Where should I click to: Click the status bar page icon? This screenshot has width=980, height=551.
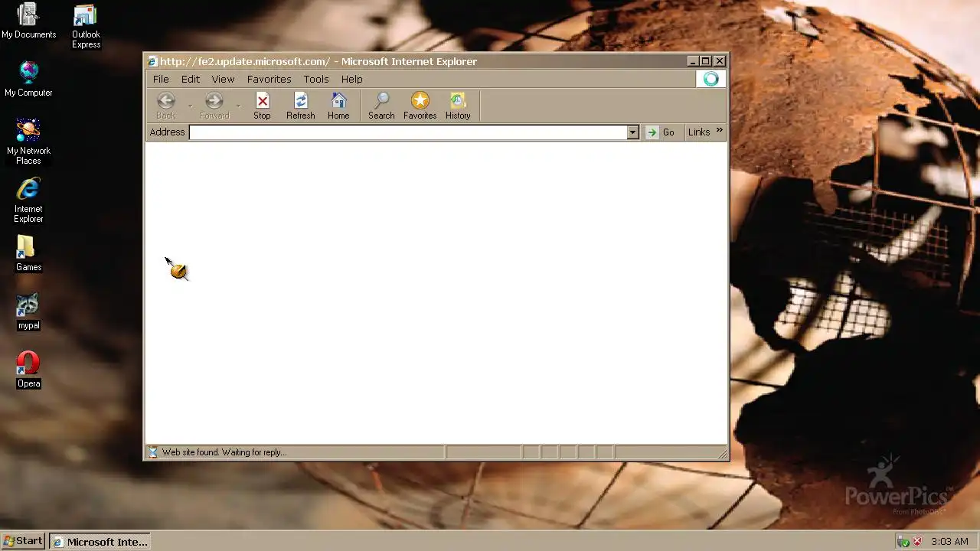(x=152, y=452)
